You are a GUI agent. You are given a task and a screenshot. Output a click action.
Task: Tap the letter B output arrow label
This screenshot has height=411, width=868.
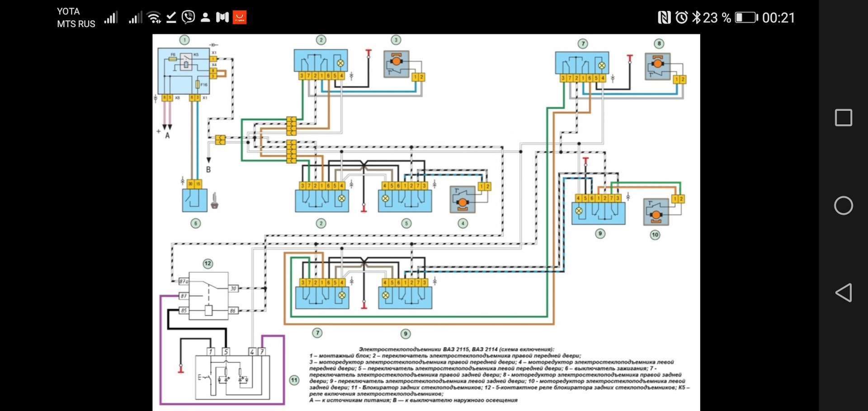[208, 169]
